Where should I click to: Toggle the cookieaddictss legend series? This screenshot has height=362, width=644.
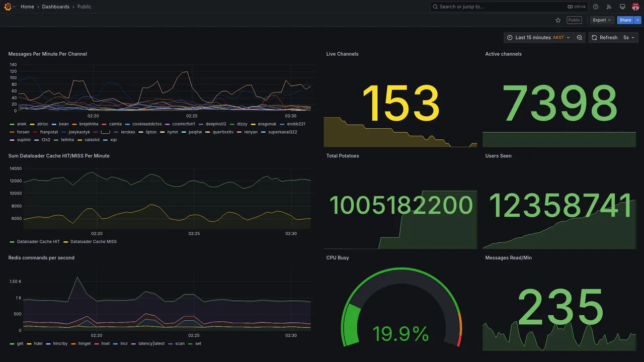coord(147,124)
